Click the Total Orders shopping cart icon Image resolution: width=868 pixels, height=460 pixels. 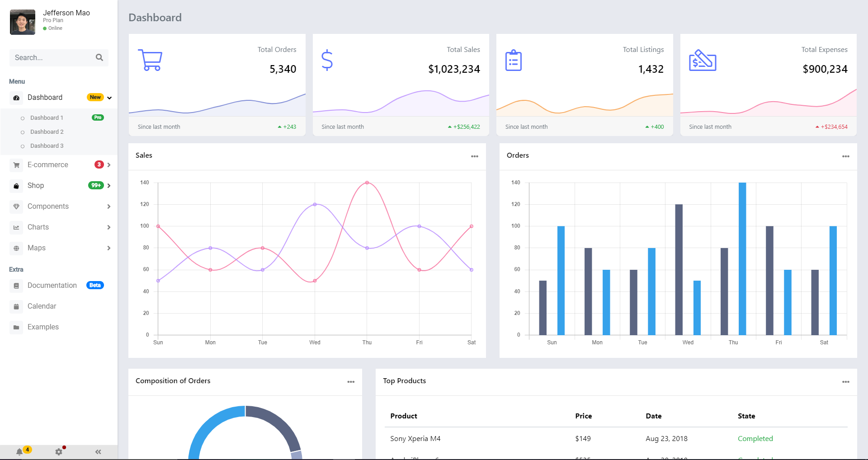point(150,60)
